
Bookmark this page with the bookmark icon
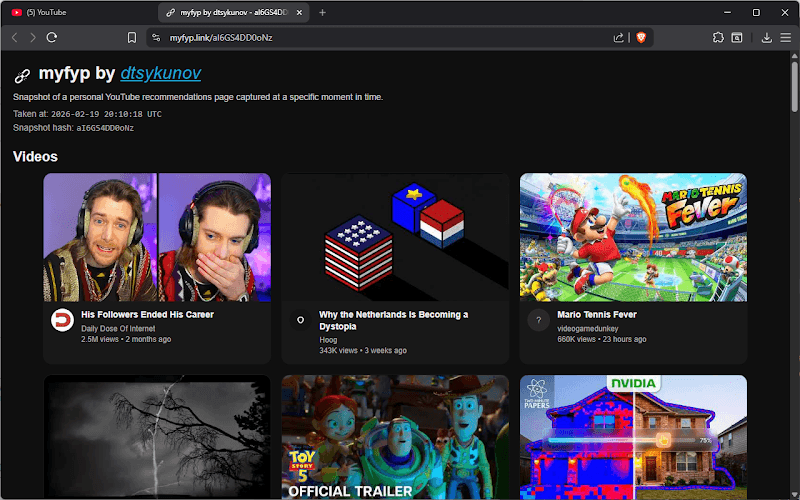click(132, 38)
